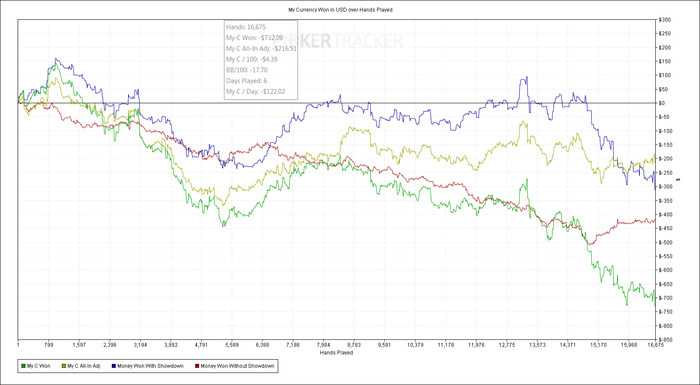Click the 12,775 x-axis tick label

pos(506,345)
